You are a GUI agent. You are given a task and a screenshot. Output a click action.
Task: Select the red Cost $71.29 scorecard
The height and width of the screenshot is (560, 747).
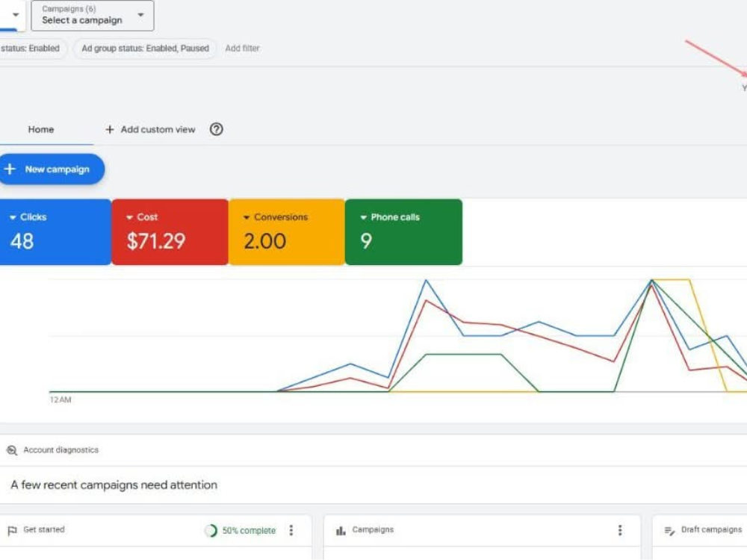[x=170, y=232]
